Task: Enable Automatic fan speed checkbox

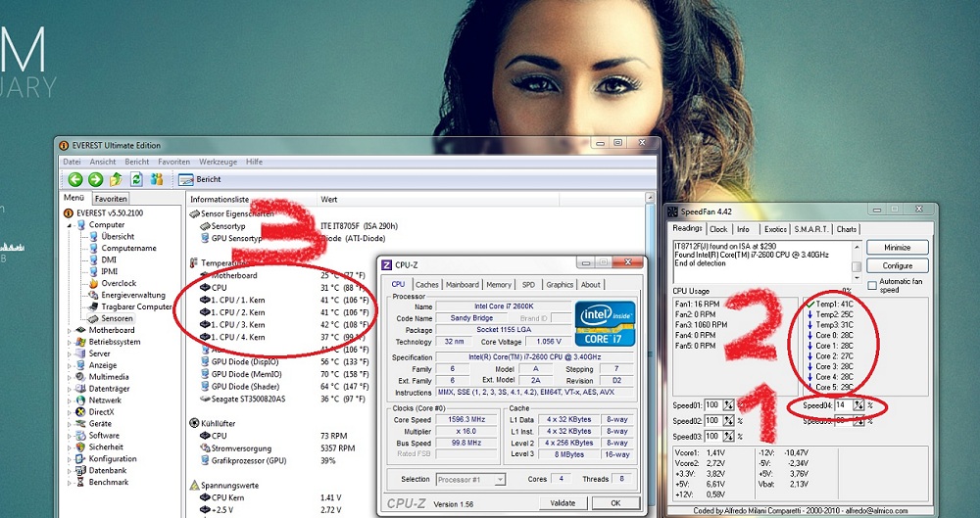Action: coord(872,286)
